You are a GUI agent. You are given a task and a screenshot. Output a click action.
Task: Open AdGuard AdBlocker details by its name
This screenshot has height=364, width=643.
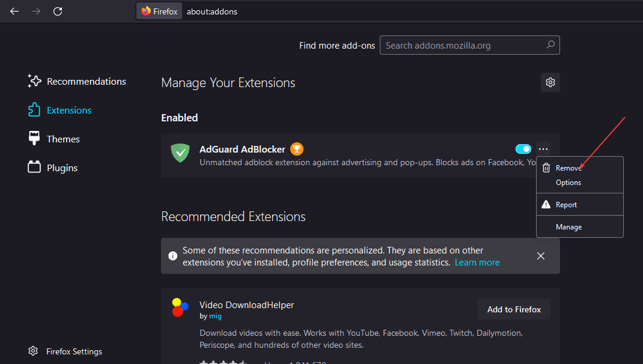pos(242,149)
